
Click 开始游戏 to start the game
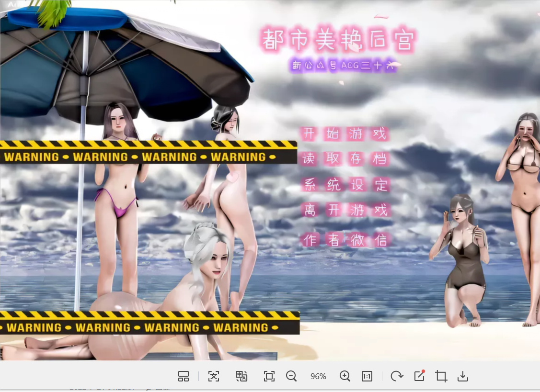click(346, 134)
